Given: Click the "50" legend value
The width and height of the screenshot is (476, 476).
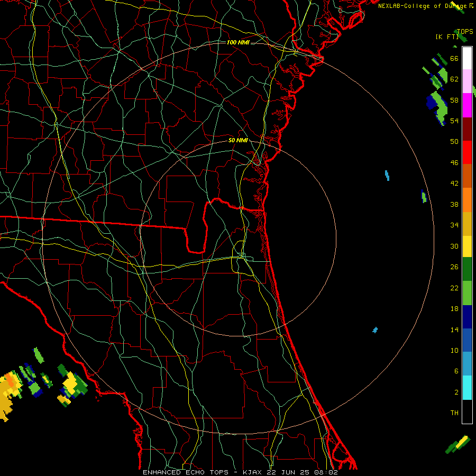Looking at the screenshot, I should point(454,141).
